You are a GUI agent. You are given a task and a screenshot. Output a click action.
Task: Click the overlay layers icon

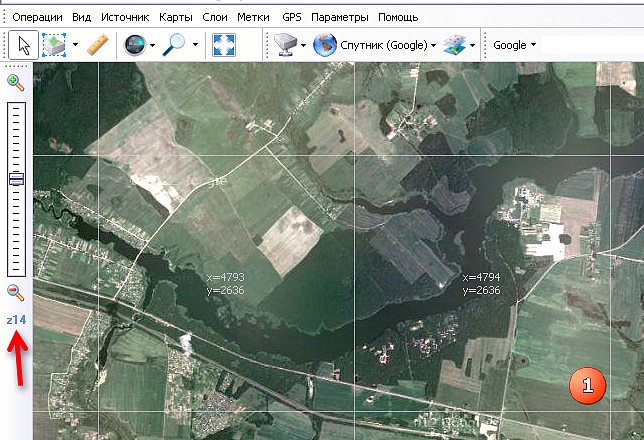point(454,45)
